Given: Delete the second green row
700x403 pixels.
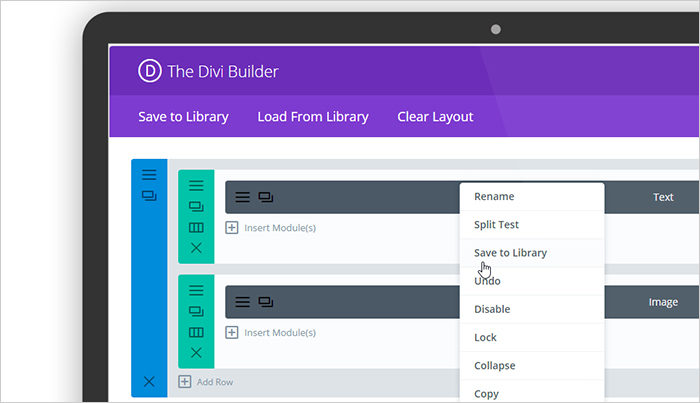Looking at the screenshot, I should [196, 352].
